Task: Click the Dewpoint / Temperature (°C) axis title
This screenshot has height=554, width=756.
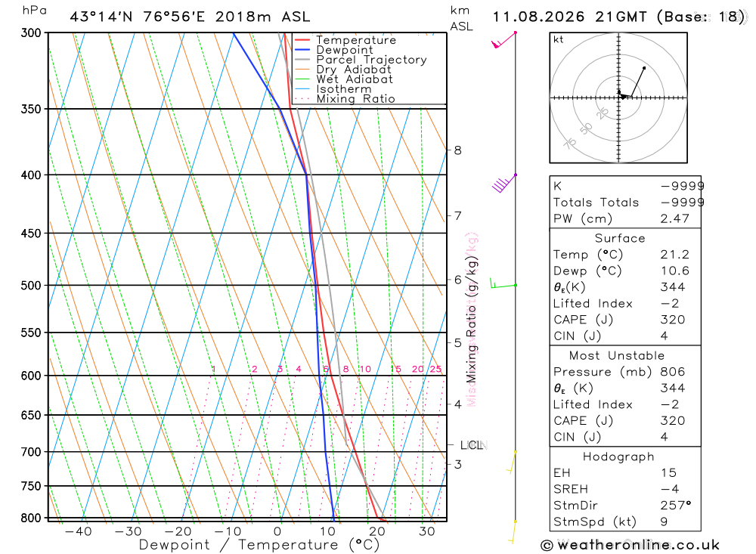Action: (259, 545)
